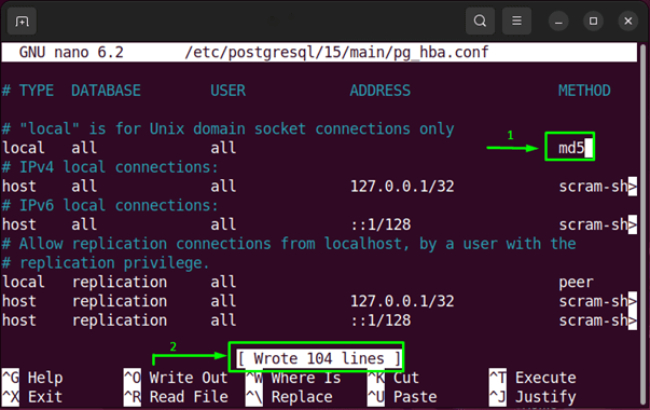650x410 pixels.
Task: Click the ^U Paste shortcut
Action: tap(402, 397)
